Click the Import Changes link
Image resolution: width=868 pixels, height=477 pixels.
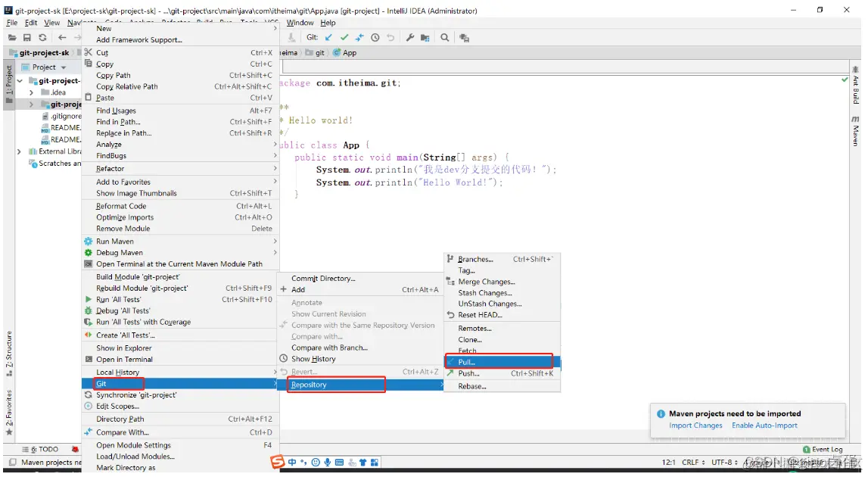pyautogui.click(x=695, y=426)
